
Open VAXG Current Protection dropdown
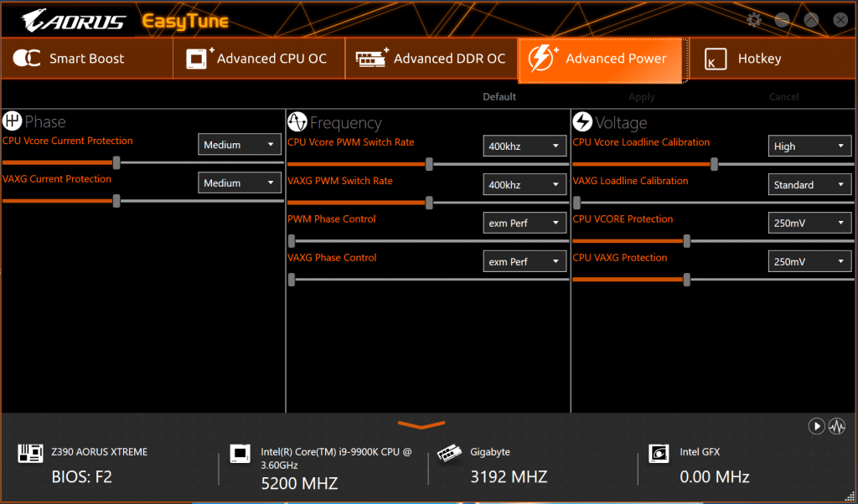pos(240,183)
